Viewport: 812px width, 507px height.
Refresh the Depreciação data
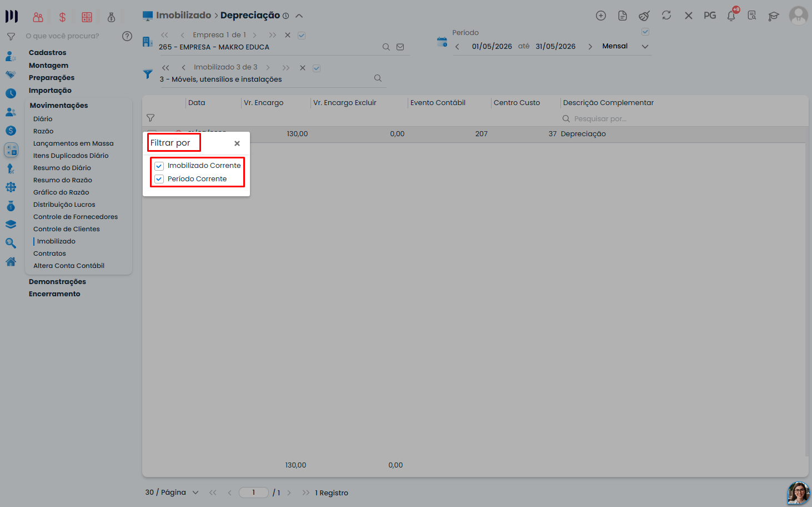click(x=666, y=16)
